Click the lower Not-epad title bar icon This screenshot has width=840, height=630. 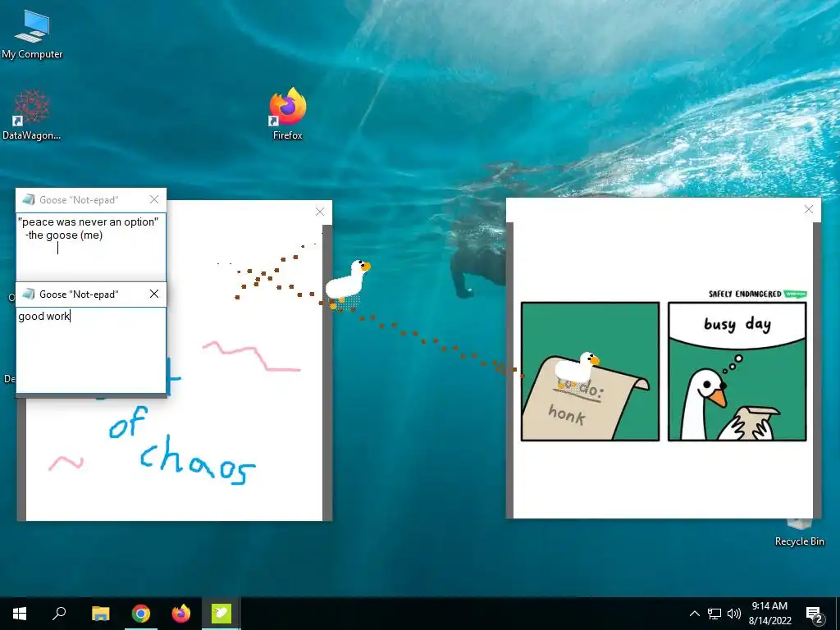coord(29,294)
